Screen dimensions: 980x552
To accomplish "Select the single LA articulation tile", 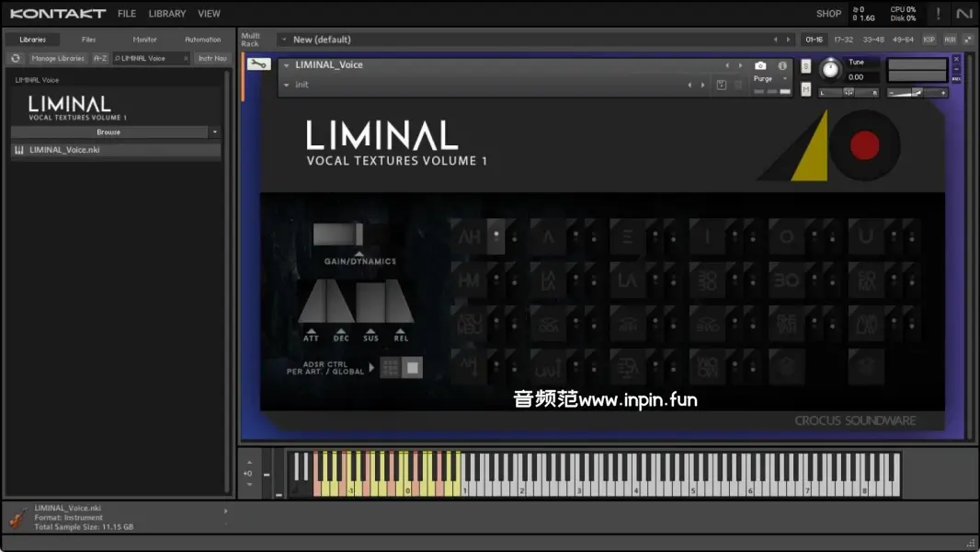I will pyautogui.click(x=628, y=280).
